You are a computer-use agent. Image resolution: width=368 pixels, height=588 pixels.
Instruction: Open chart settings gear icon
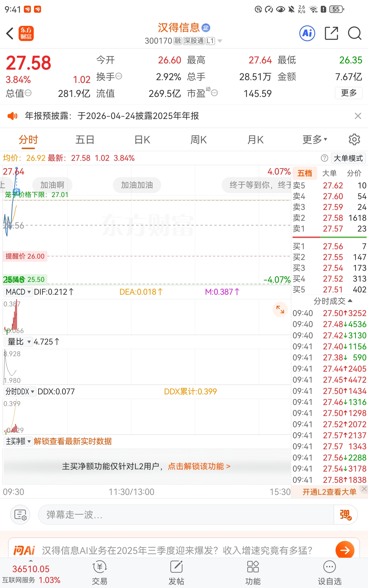pos(354,139)
